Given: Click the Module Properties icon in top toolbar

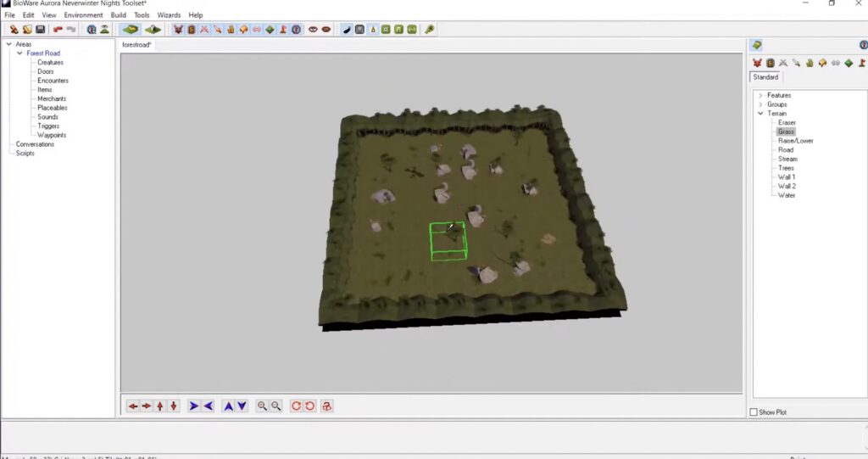Looking at the screenshot, I should click(x=92, y=30).
